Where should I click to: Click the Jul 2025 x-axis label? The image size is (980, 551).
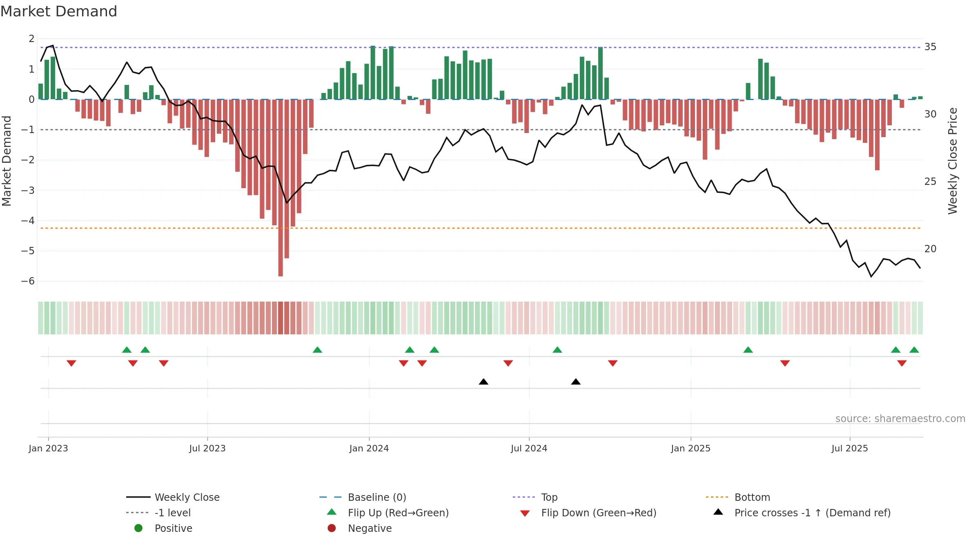tap(850, 448)
